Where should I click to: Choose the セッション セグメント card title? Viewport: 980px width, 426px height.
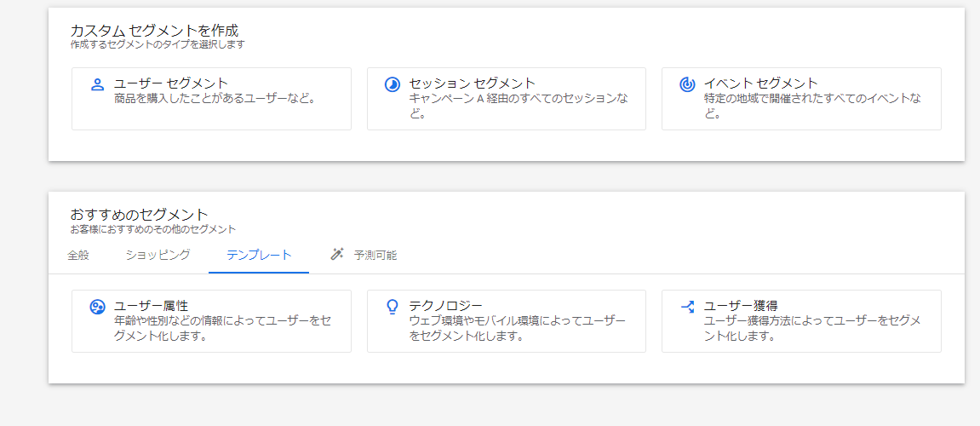coord(472,83)
